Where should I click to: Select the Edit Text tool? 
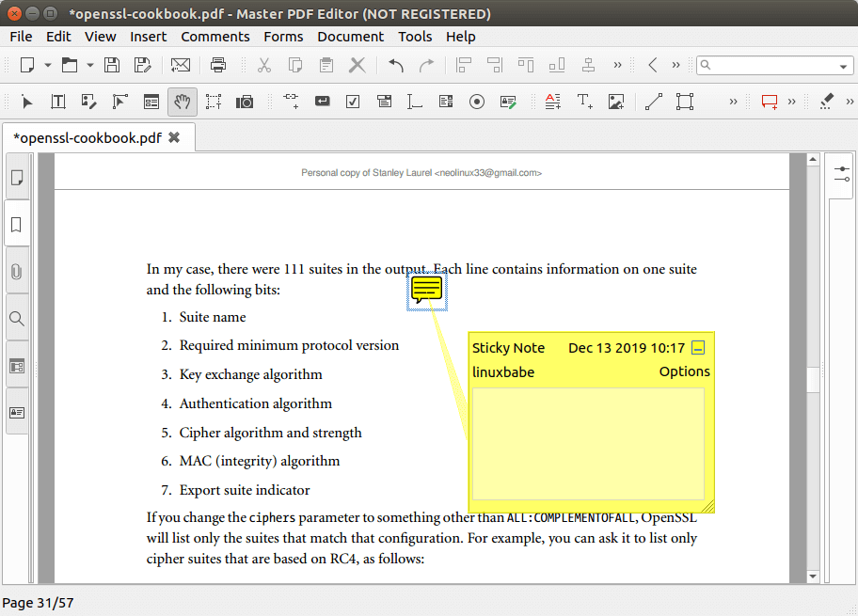click(x=57, y=102)
